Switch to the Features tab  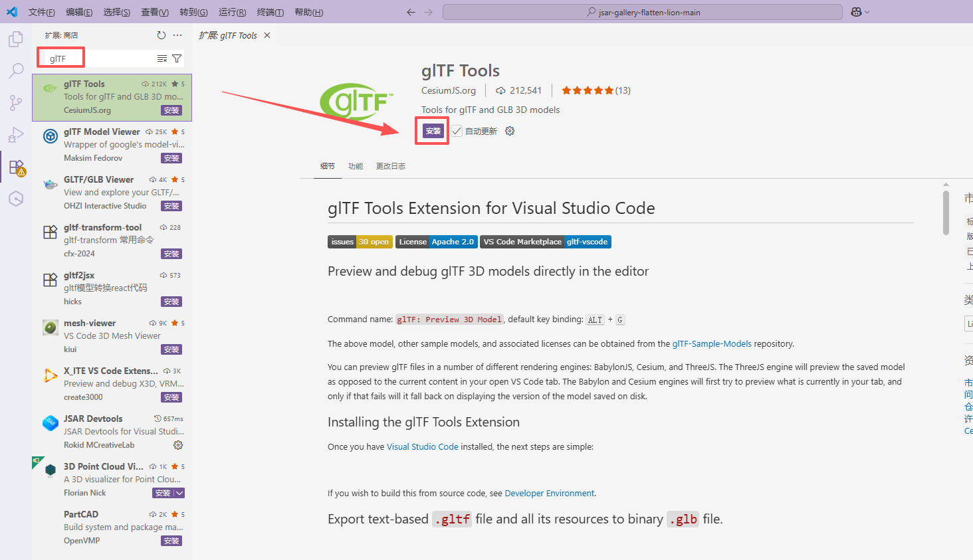point(356,166)
